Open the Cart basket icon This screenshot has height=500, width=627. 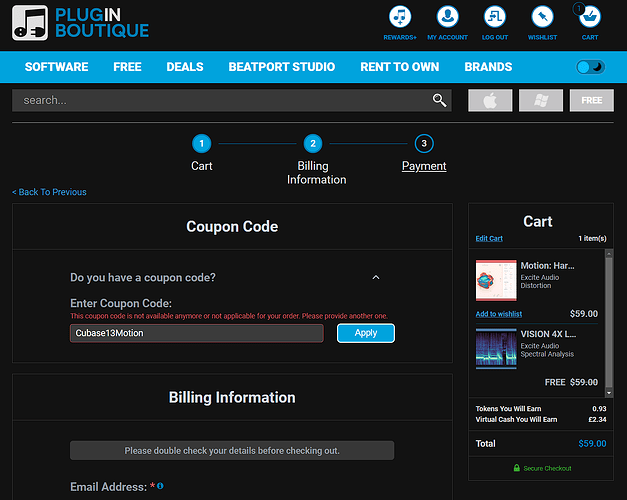tap(590, 17)
